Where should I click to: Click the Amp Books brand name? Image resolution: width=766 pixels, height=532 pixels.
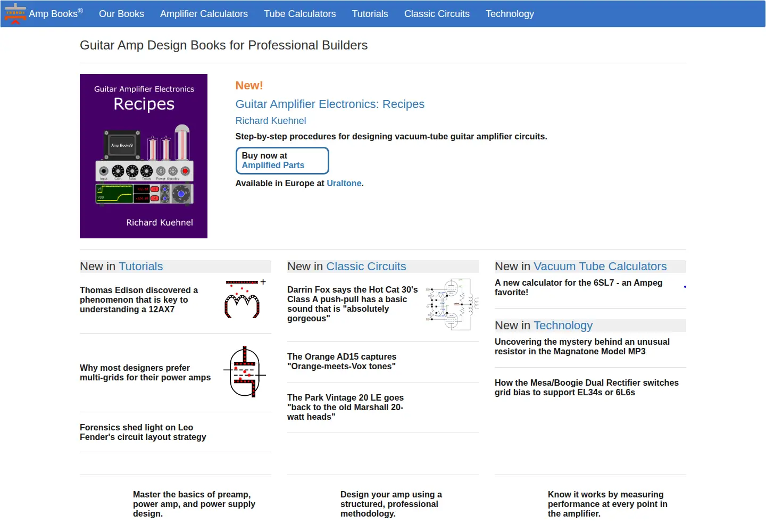tap(56, 14)
